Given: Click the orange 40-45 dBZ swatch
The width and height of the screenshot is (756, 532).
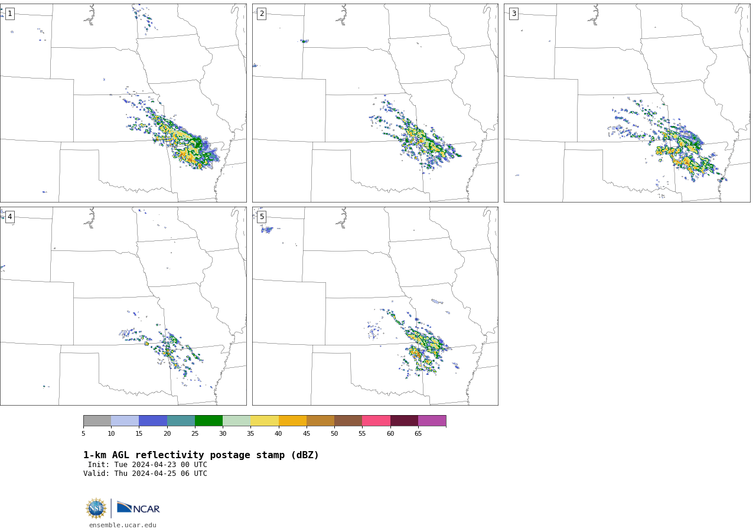Looking at the screenshot, I should tap(292, 421).
